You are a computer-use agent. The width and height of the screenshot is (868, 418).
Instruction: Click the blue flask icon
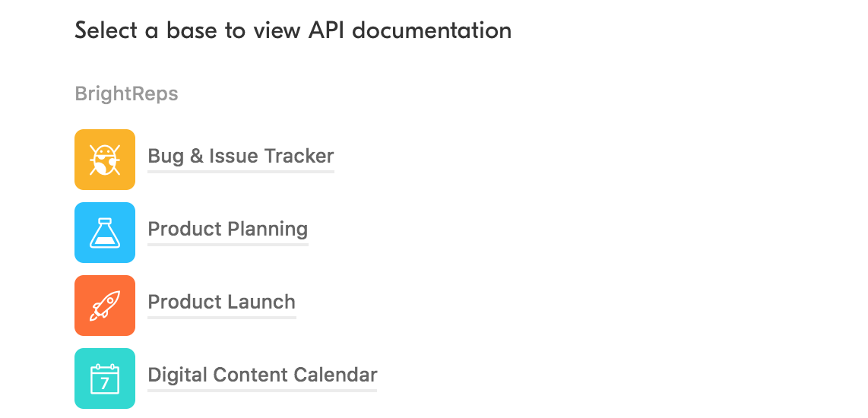(105, 233)
